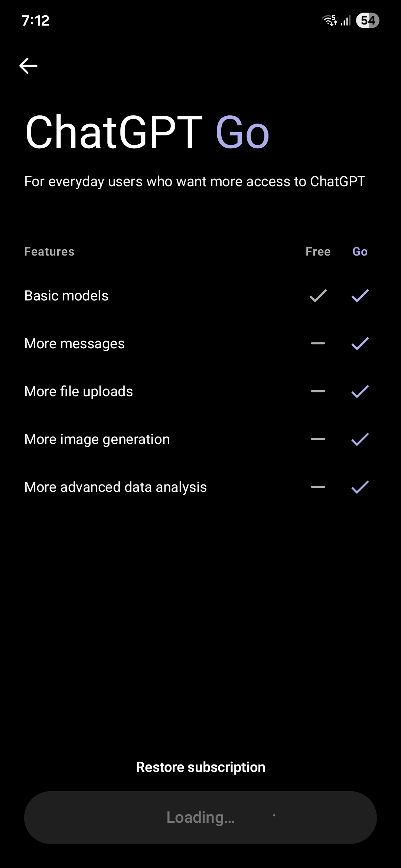The width and height of the screenshot is (401, 868).
Task: Tap the Free checkmark for Basic models
Action: [318, 296]
